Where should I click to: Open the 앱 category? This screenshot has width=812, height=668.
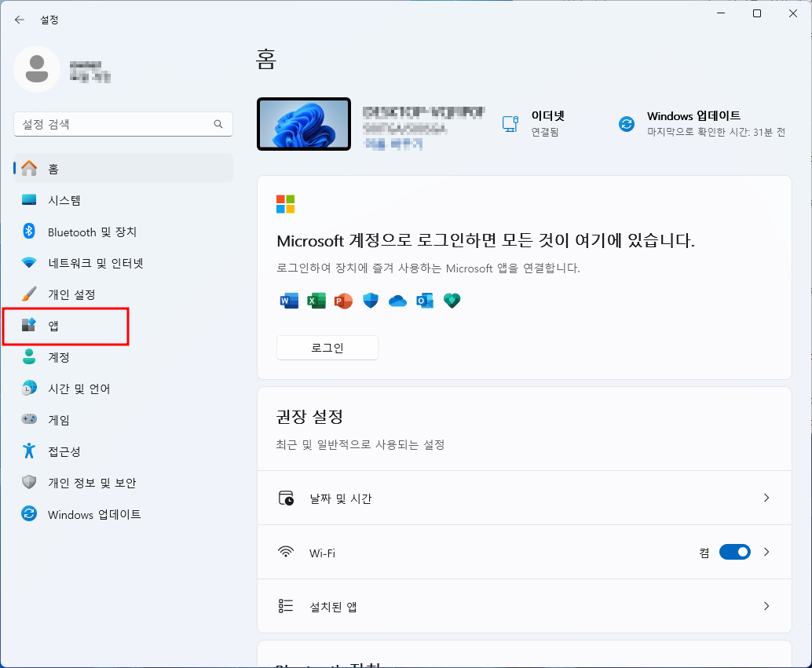coord(123,326)
